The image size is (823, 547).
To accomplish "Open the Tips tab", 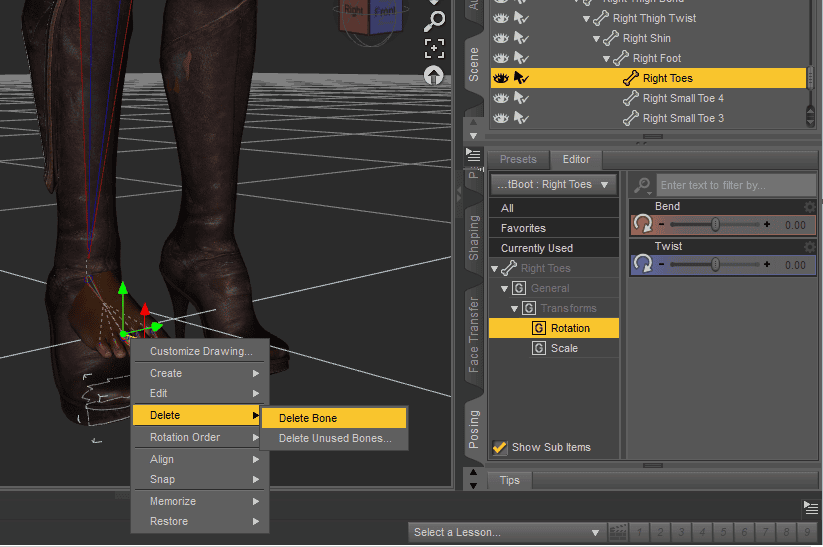I will [510, 480].
